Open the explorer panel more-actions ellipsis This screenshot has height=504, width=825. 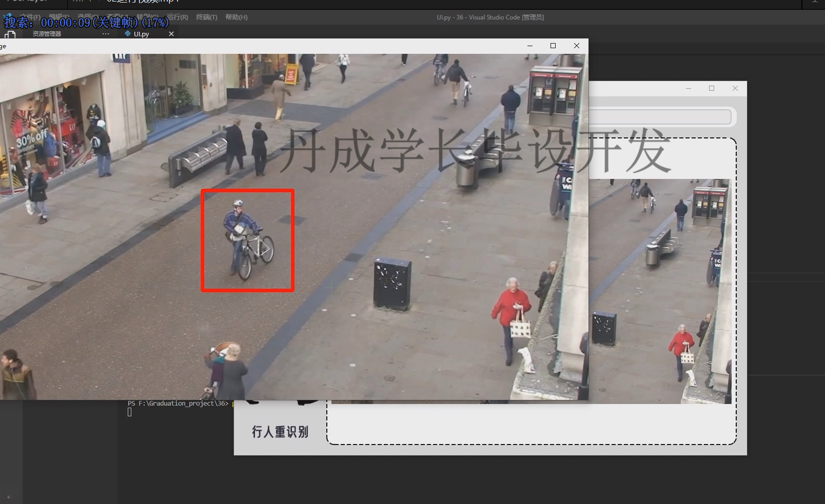[106, 34]
